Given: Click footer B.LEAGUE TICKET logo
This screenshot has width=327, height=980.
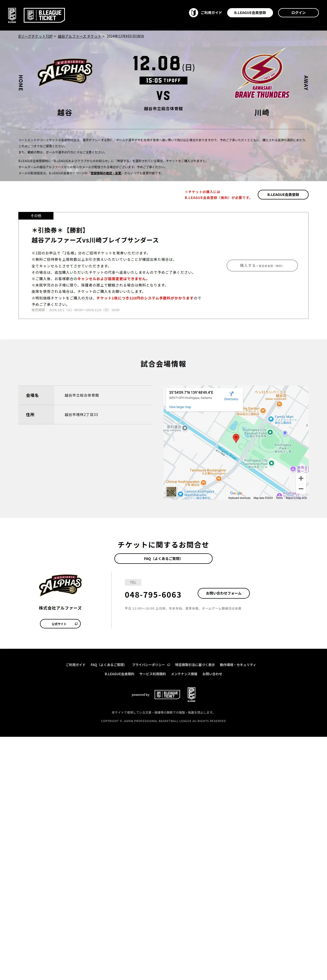Looking at the screenshot, I should 167,695.
